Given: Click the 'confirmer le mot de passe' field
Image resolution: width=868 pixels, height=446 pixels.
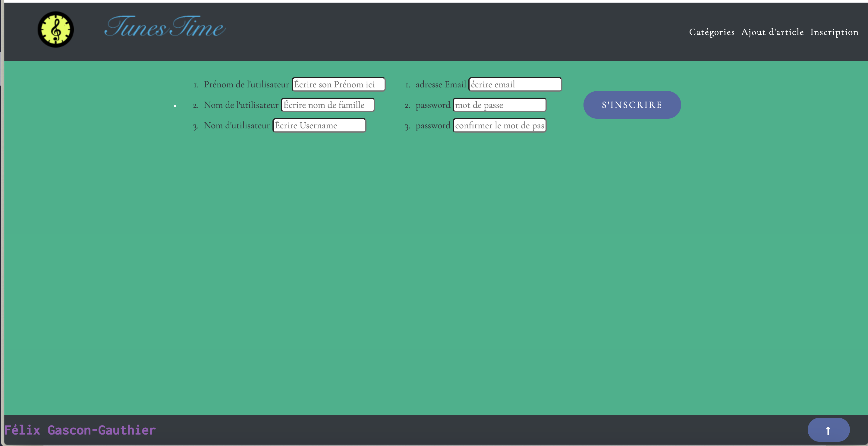Looking at the screenshot, I should (x=499, y=126).
